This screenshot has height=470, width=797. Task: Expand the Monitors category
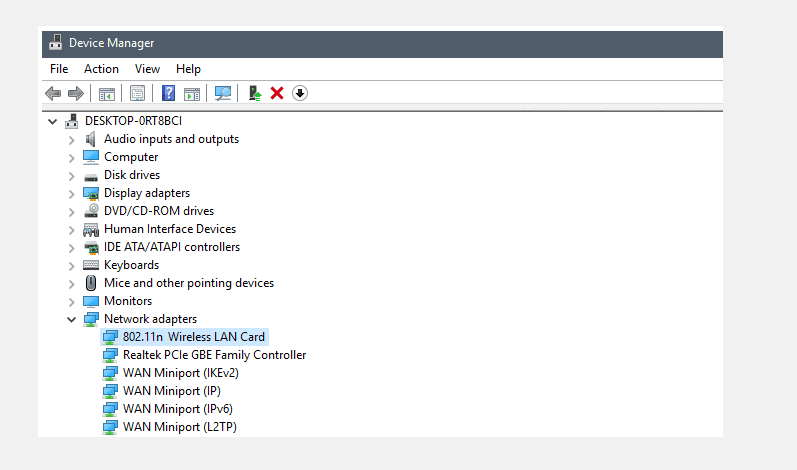point(72,302)
